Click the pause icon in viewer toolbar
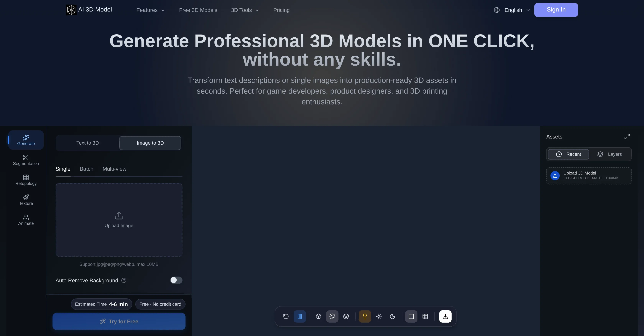Viewport: 644px width, 336px height. (300, 316)
